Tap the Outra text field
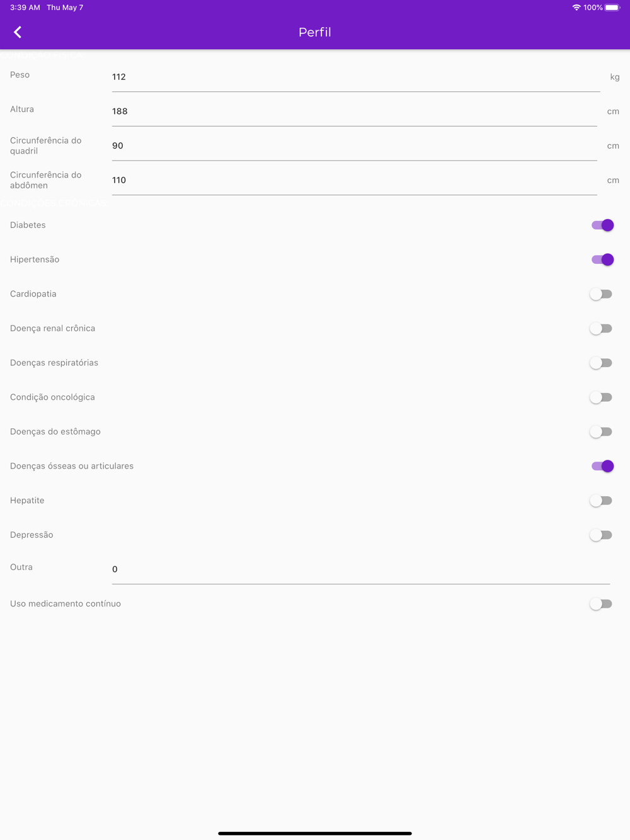630x840 pixels. coord(361,569)
